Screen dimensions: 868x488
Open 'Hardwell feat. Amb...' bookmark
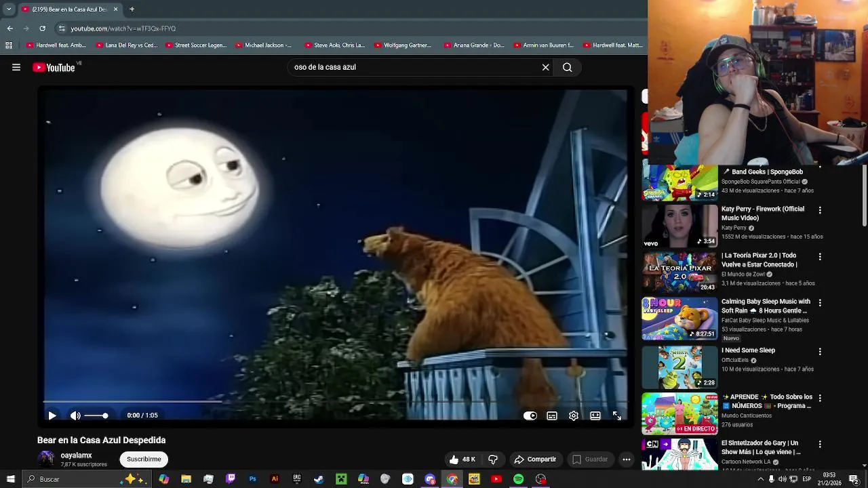[56, 45]
